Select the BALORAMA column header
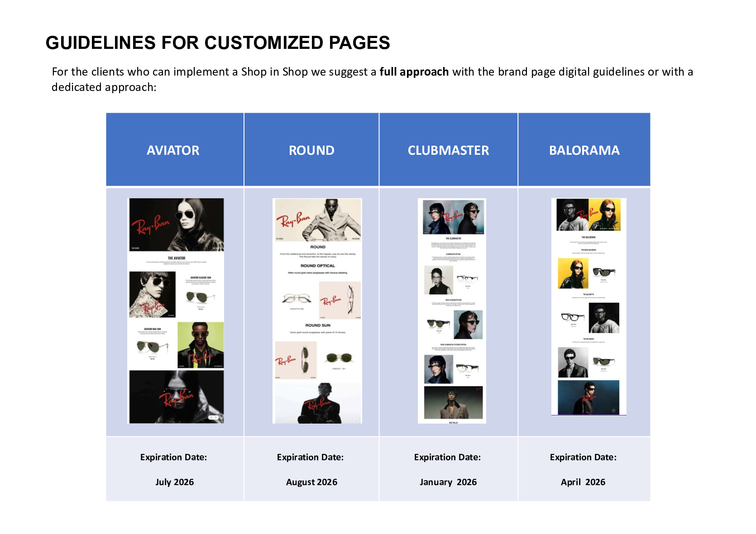756x534 pixels. (584, 150)
